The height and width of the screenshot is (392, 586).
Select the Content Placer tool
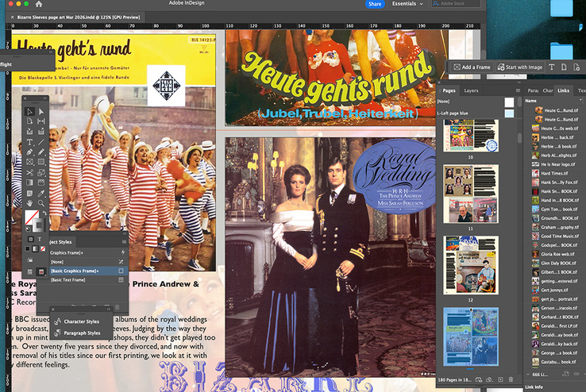tap(41, 132)
